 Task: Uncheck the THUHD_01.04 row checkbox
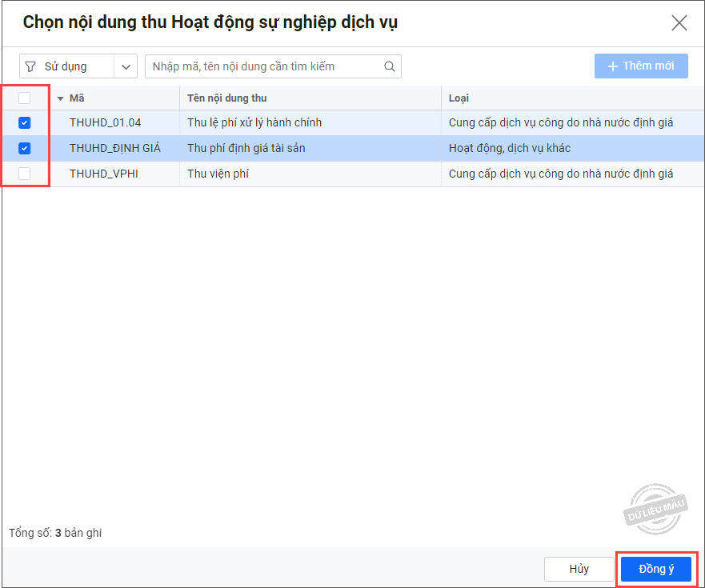coord(25,123)
